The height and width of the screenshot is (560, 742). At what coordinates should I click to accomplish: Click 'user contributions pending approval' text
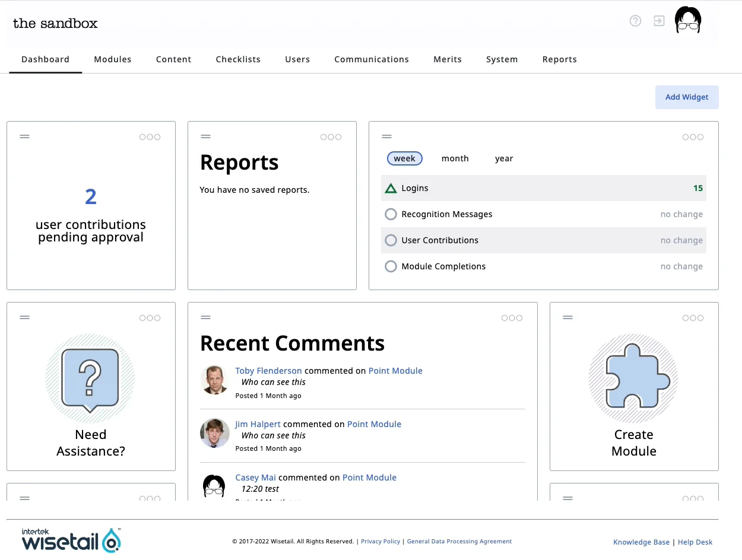pos(91,231)
